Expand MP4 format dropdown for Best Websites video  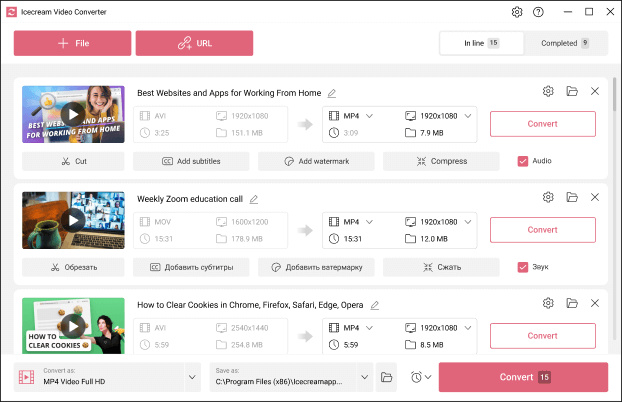[369, 116]
